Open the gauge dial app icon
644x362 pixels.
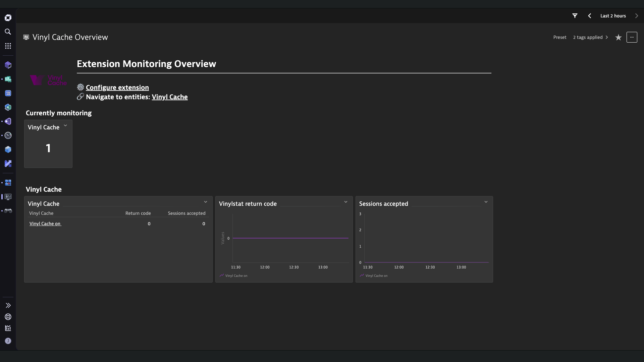(x=8, y=135)
